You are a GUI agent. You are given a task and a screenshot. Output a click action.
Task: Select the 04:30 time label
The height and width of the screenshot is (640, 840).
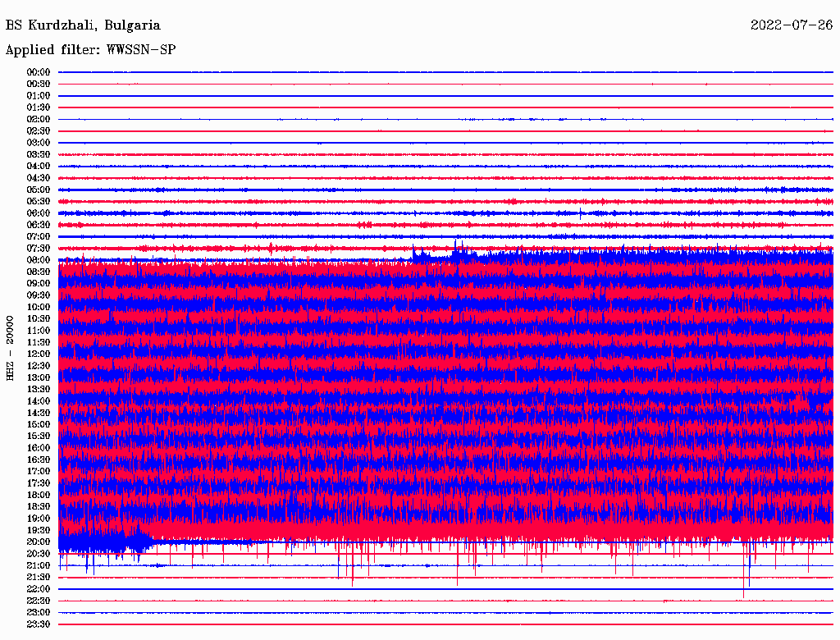(39, 178)
